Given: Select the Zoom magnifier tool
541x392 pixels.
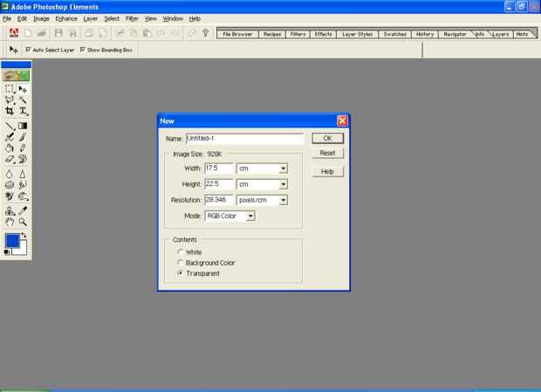Looking at the screenshot, I should [23, 222].
